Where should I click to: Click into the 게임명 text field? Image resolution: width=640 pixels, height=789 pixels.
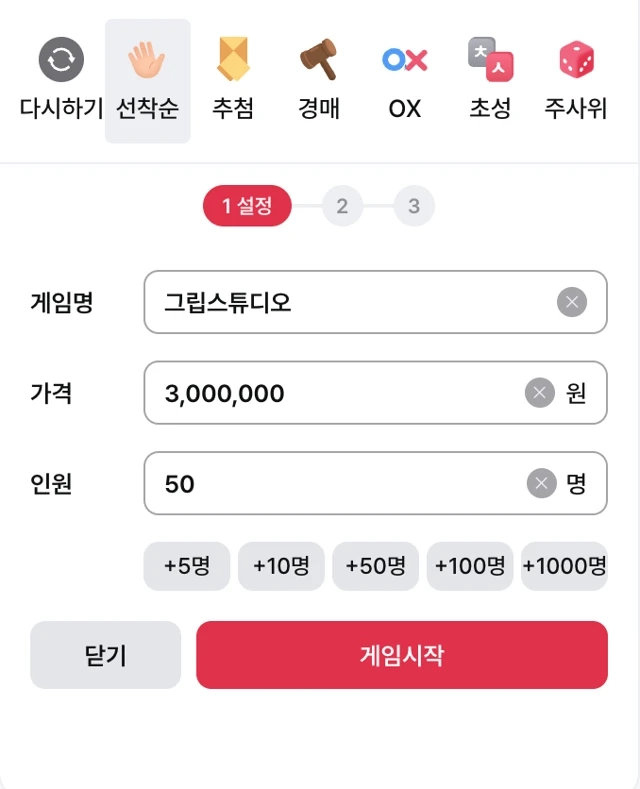pos(350,302)
